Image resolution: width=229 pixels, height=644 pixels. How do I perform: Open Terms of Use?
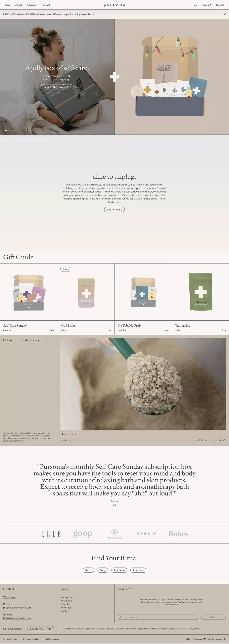point(10,639)
